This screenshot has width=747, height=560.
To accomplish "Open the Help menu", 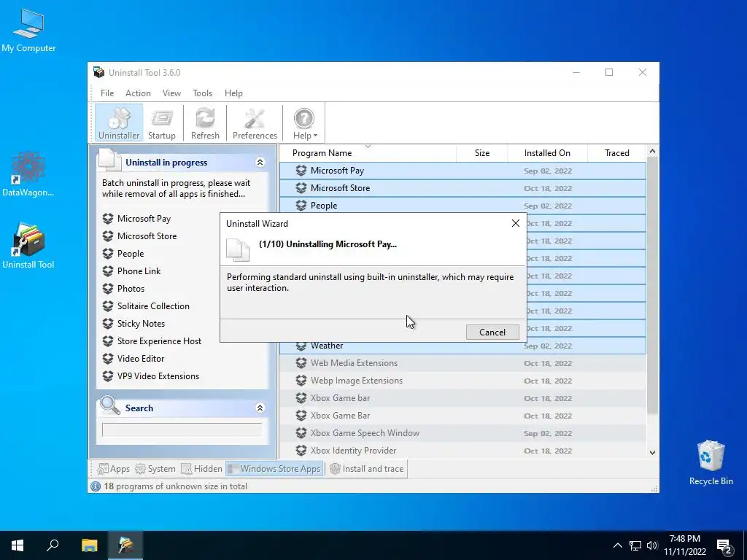I will coord(233,93).
